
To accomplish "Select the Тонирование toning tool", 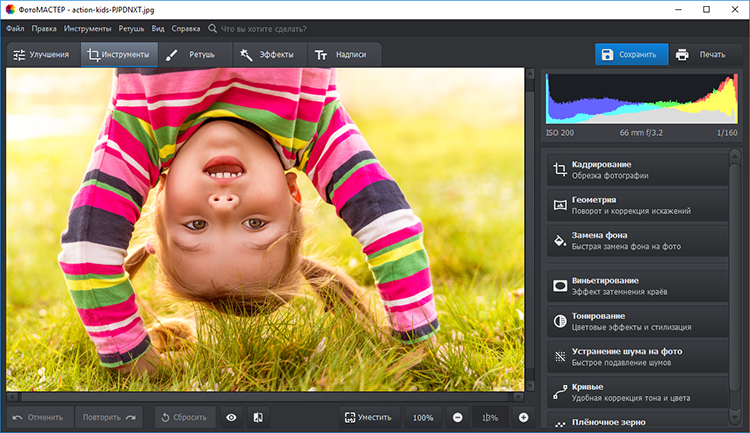I will point(640,322).
